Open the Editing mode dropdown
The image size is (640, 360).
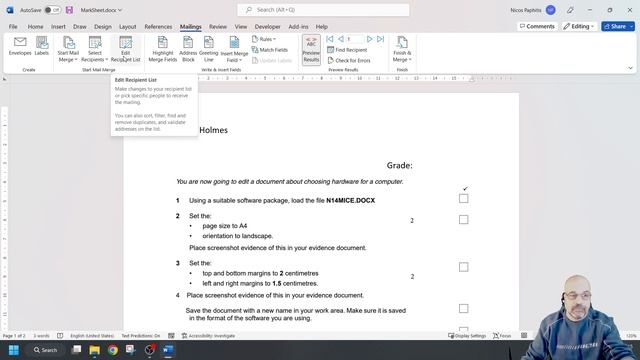point(579,26)
